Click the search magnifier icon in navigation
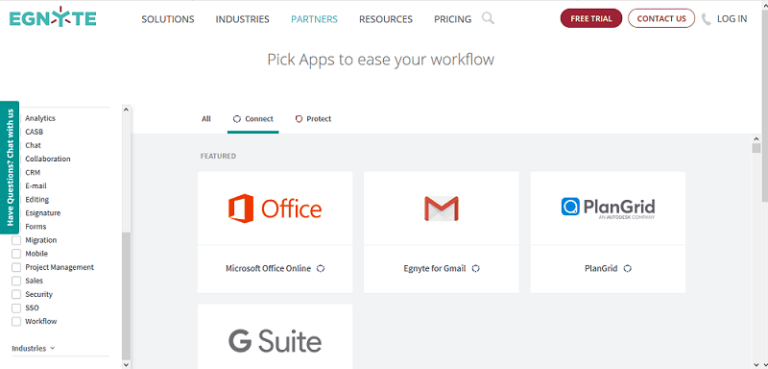This screenshot has width=768, height=369. [x=488, y=19]
